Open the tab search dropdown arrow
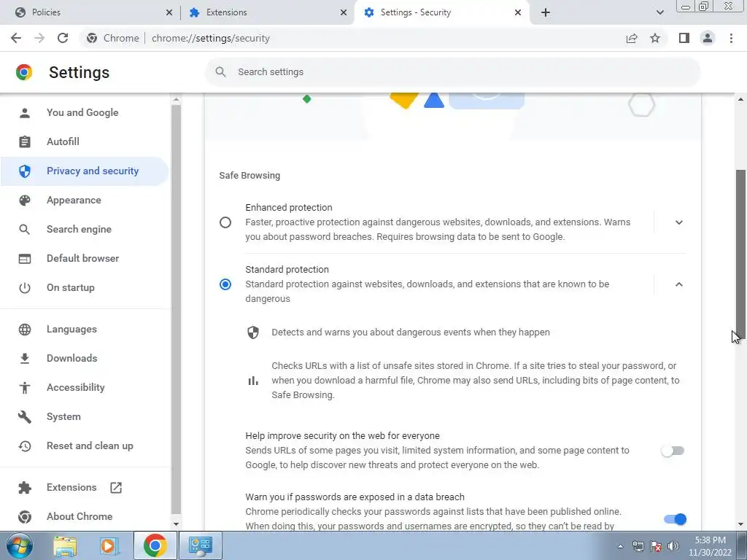 click(659, 12)
